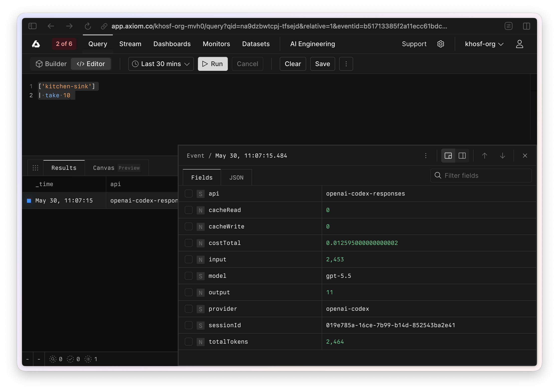Run the query
This screenshot has width=559, height=392.
[x=213, y=64]
